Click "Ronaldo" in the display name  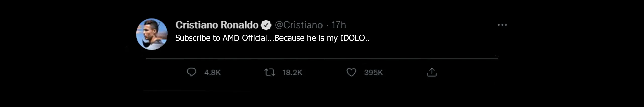[x=239, y=25]
